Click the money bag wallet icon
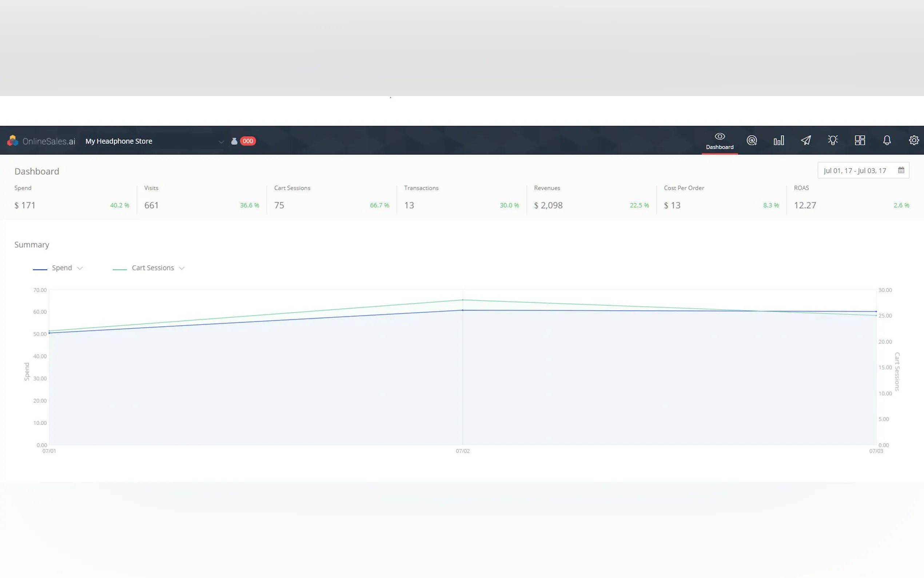Viewport: 924px width, 578px height. pyautogui.click(x=234, y=141)
